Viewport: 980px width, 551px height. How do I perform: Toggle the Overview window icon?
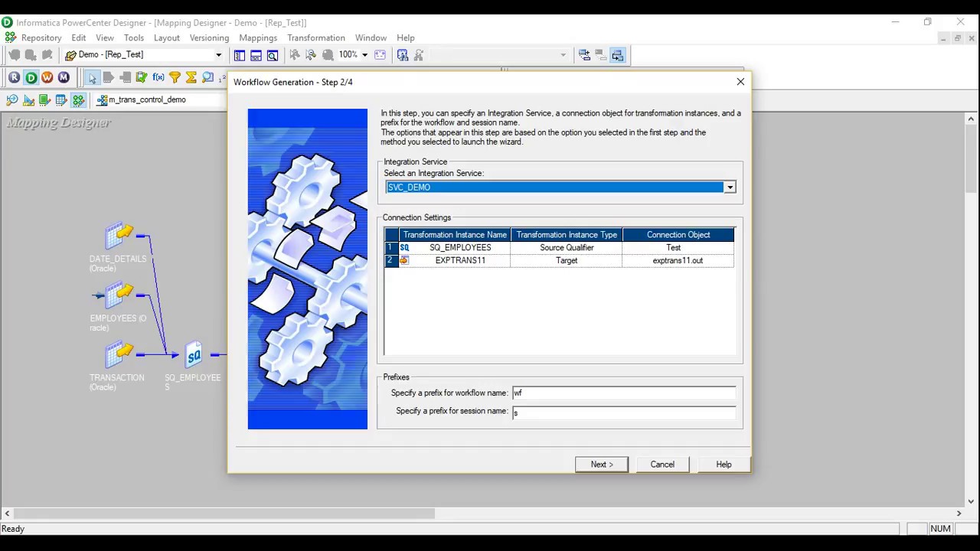pos(273,55)
